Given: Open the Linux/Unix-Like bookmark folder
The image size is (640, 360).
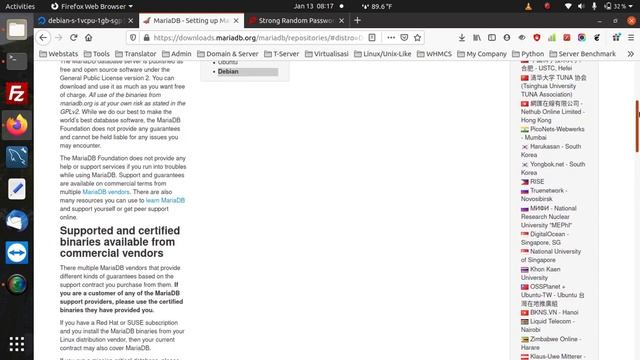Looking at the screenshot, I should point(382,53).
